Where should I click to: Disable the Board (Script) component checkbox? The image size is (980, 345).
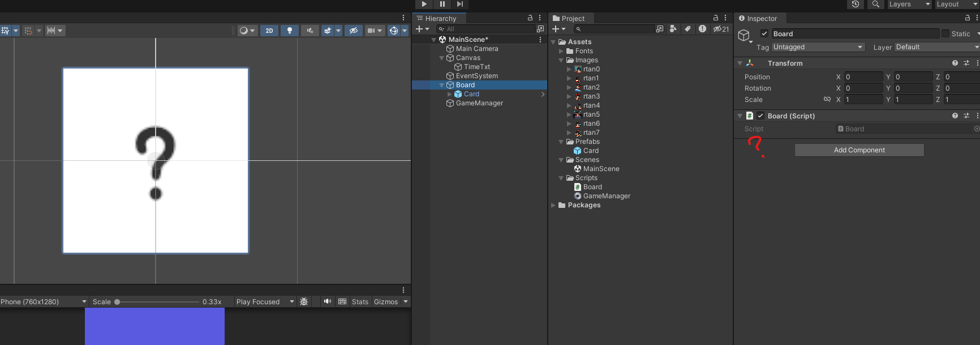pos(760,116)
